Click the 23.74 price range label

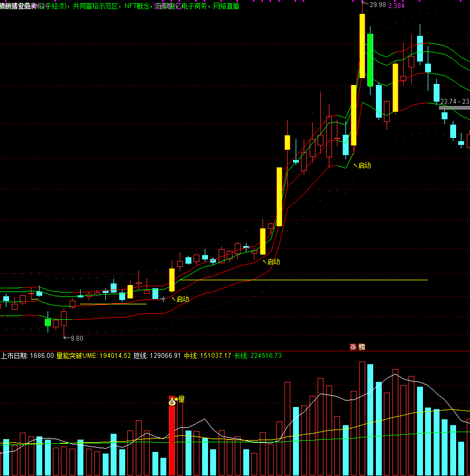455,102
